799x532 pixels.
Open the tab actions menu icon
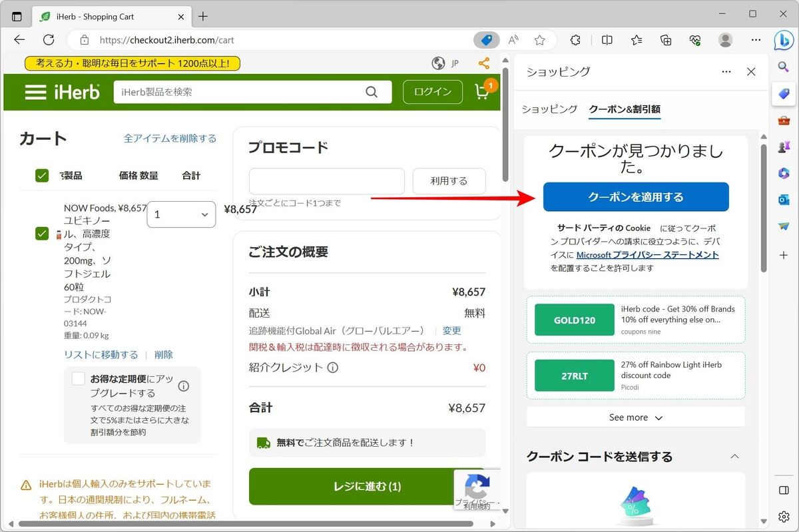[17, 16]
